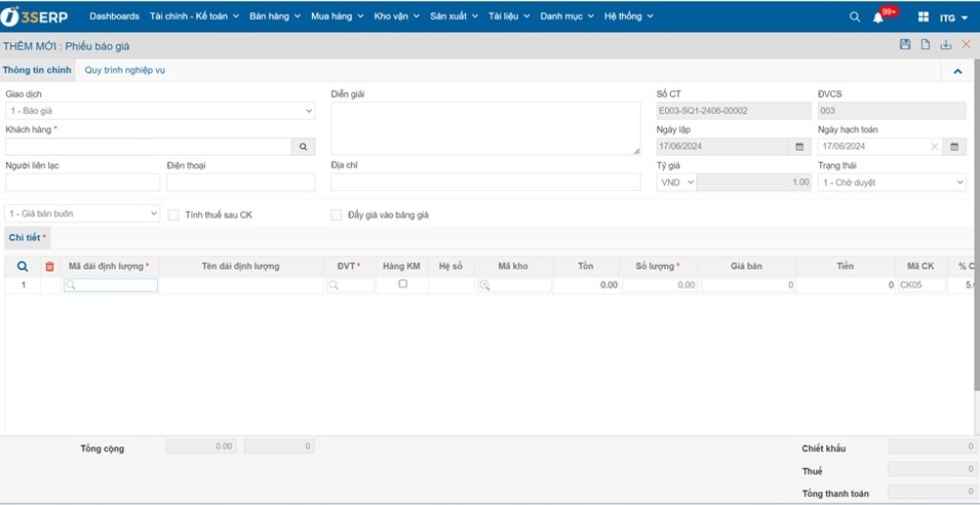Open the Danh mục menu

coord(567,17)
